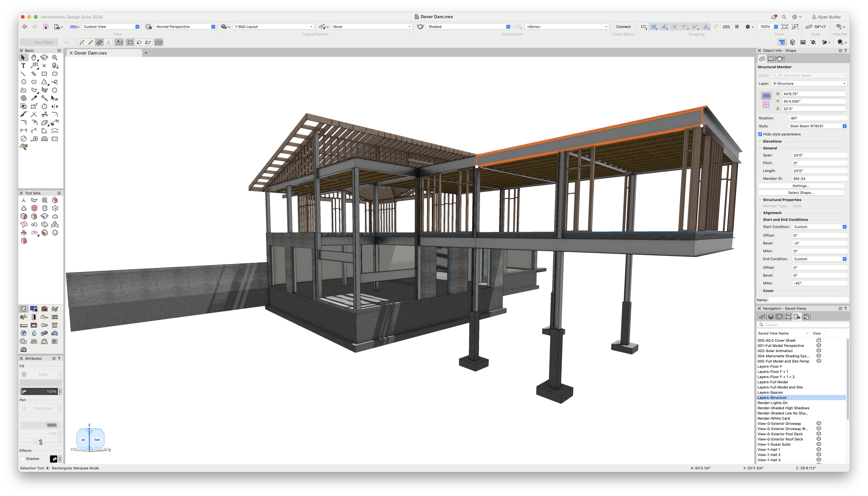This screenshot has width=868, height=496.
Task: Select the Text tool in Basic palette
Action: coord(23,66)
